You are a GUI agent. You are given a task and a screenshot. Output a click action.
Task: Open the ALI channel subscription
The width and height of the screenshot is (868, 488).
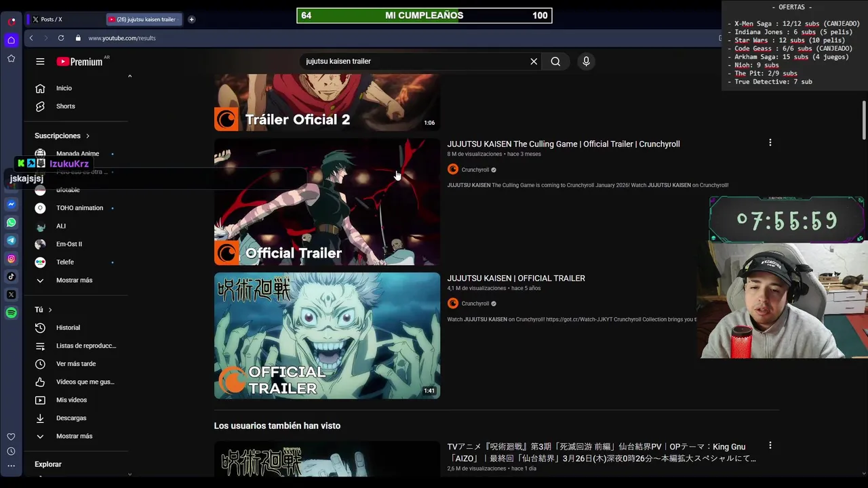[61, 226]
